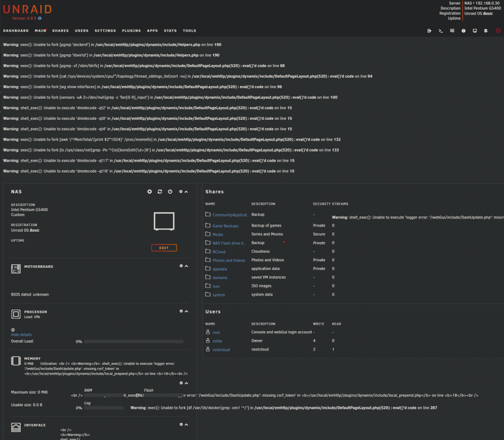Screen dimensions: 504x440
Task: Open the Dashboard menu
Action: pyautogui.click(x=16, y=31)
